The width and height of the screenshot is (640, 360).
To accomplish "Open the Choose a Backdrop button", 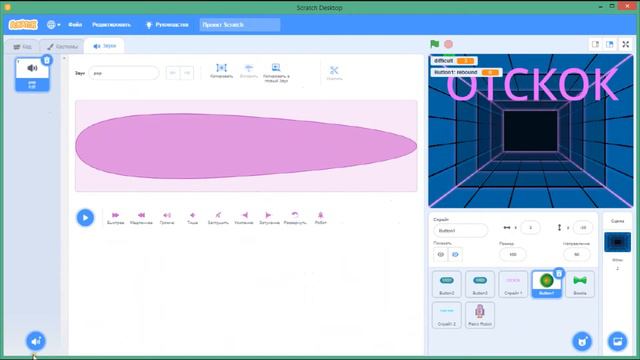I will (x=618, y=341).
